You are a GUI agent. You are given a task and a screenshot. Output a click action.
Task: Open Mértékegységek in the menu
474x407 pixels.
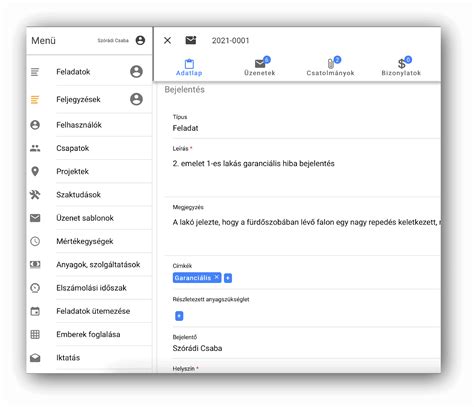point(85,241)
